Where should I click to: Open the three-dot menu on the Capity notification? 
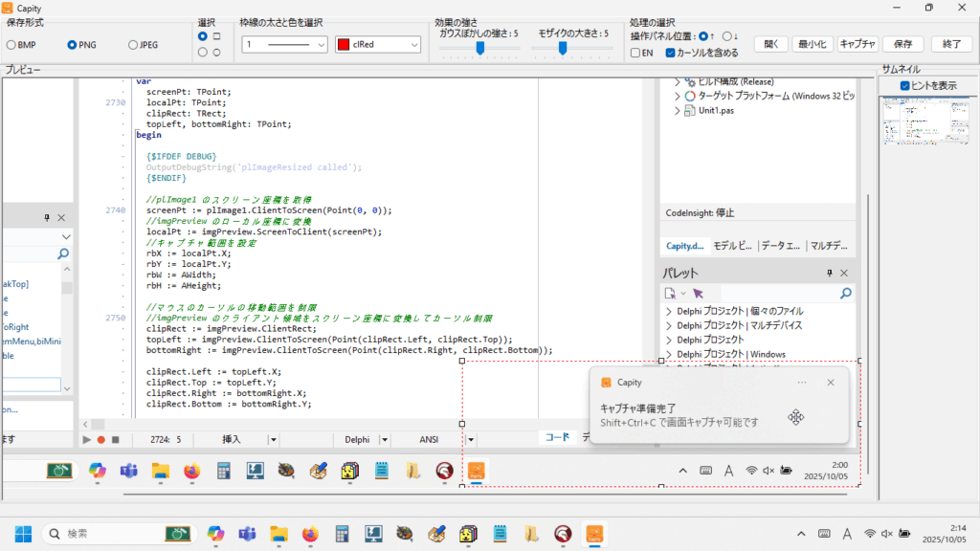click(x=802, y=383)
